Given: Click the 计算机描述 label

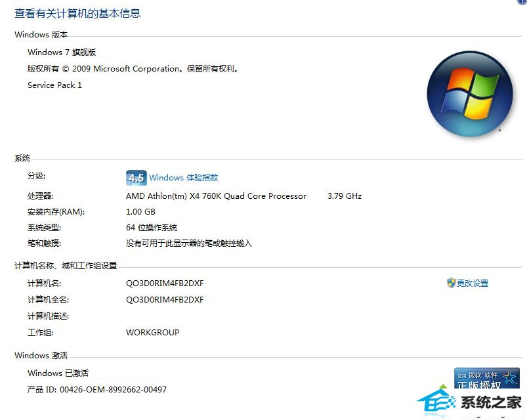Looking at the screenshot, I should 49,316.
